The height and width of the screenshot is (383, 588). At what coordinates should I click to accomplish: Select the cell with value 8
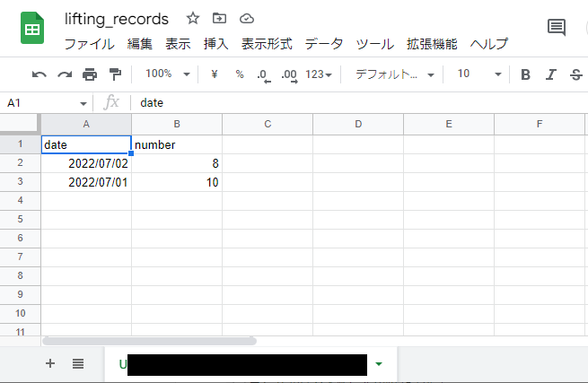pos(177,163)
